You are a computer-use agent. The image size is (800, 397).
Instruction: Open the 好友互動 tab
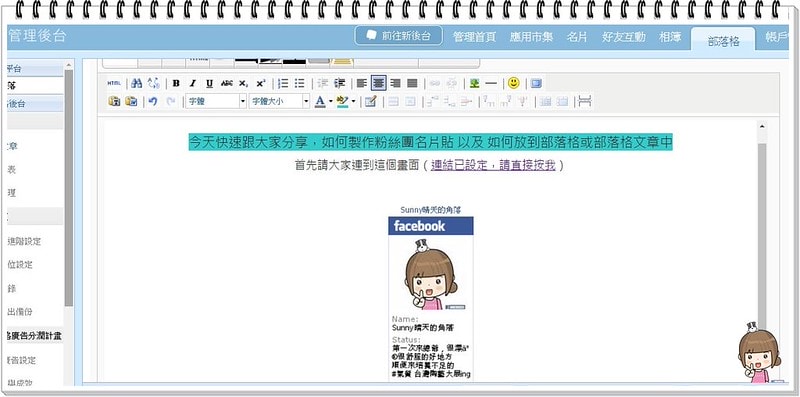(x=623, y=37)
